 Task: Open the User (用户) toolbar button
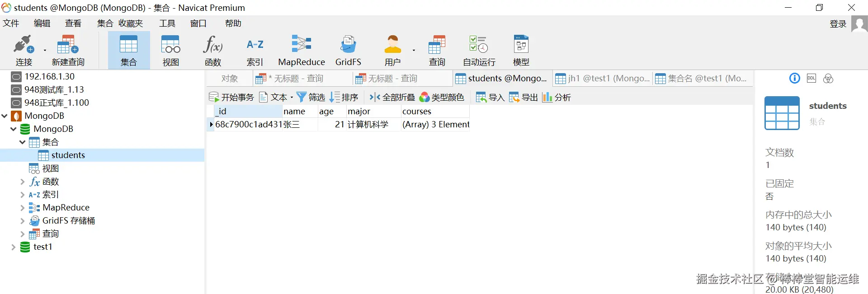pos(393,51)
